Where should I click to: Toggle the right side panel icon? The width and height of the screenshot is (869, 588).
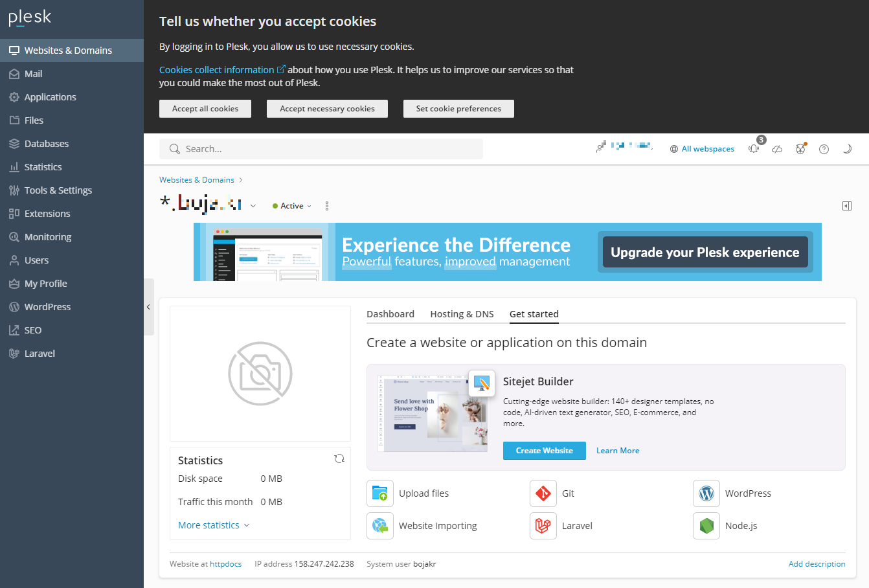847,206
